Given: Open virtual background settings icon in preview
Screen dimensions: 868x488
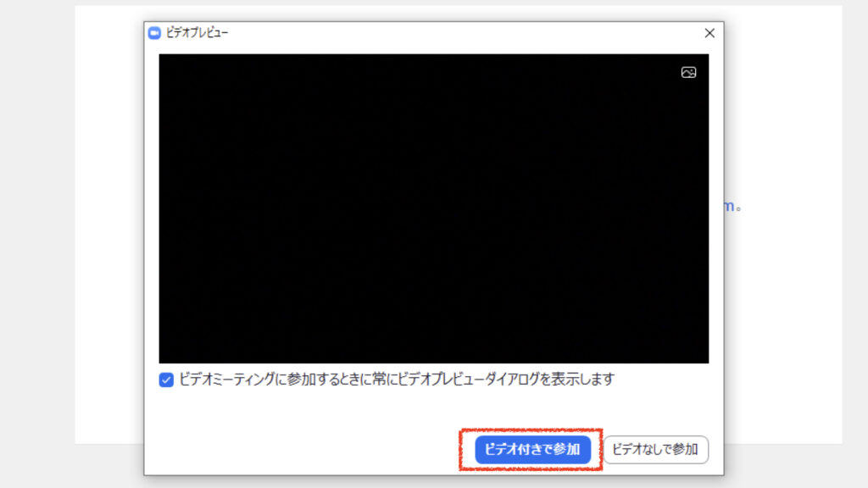Looking at the screenshot, I should [688, 73].
